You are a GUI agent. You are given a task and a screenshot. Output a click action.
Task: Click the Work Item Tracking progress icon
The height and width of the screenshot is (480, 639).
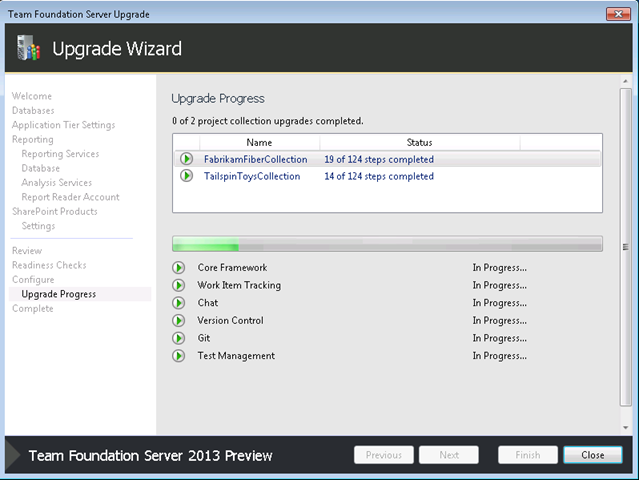point(178,285)
